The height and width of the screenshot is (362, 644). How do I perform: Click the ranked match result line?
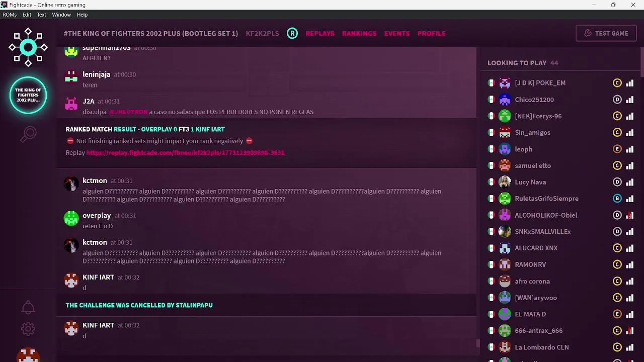tap(145, 129)
